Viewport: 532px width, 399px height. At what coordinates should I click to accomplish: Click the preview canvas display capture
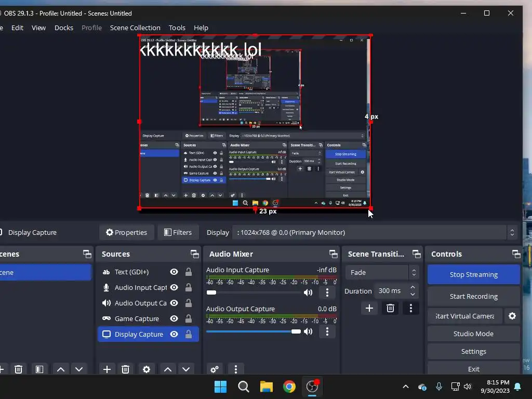(x=255, y=122)
